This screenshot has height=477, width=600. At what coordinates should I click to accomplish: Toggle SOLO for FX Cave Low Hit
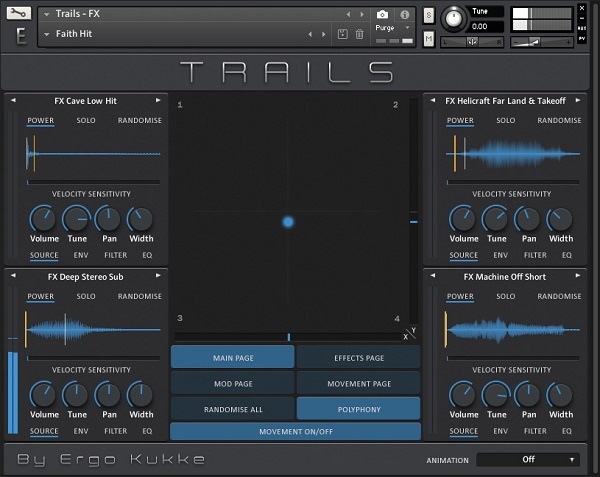(86, 120)
